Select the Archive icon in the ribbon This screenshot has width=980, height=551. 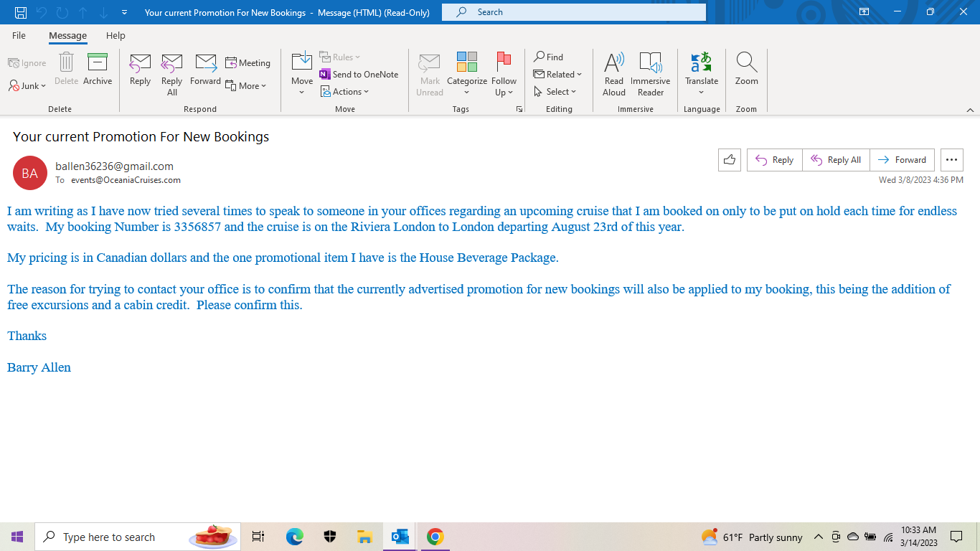98,68
